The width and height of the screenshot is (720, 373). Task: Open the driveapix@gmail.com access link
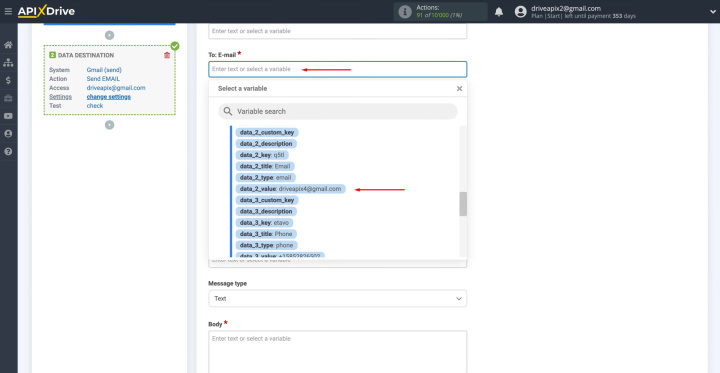click(116, 88)
